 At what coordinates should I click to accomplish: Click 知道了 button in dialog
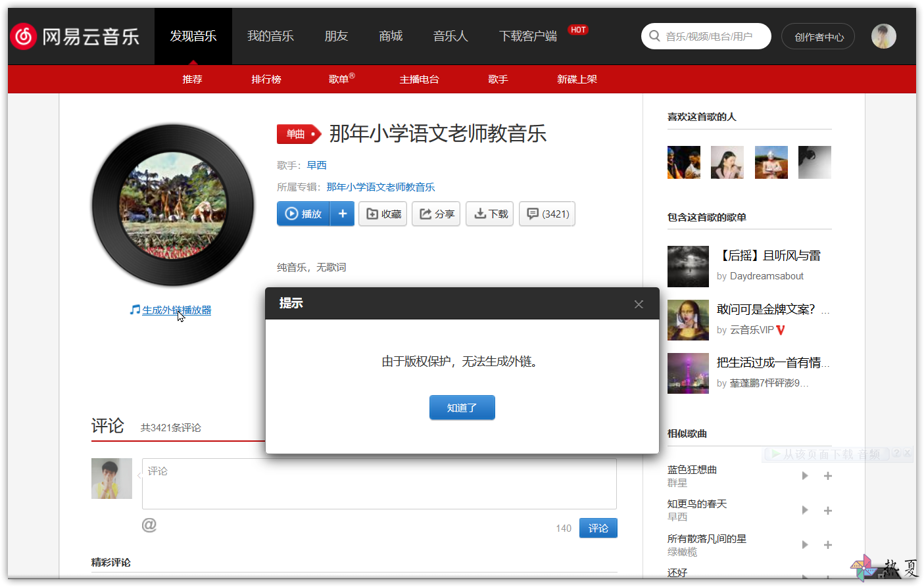pyautogui.click(x=462, y=408)
